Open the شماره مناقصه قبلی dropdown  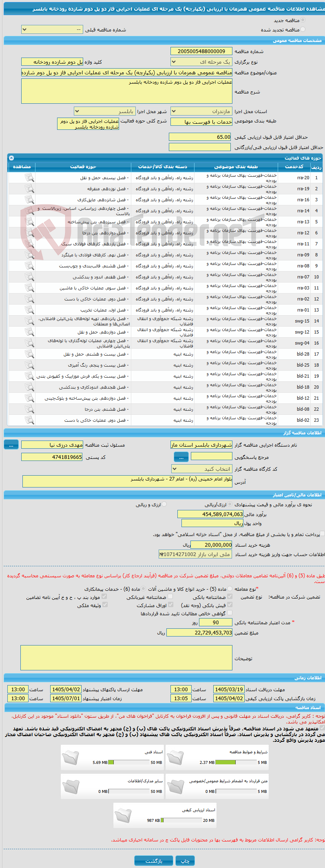click(x=52, y=29)
